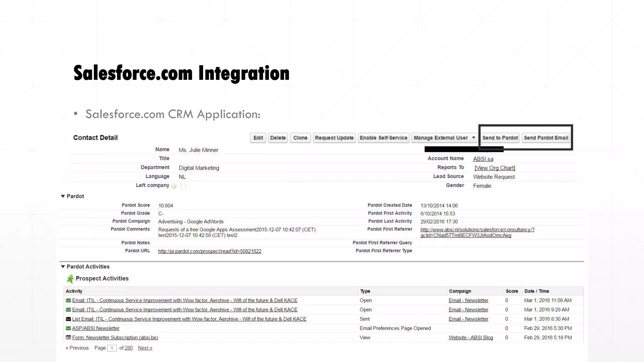Select the Language value NL
The height and width of the screenshot is (362, 644).
coord(182,177)
